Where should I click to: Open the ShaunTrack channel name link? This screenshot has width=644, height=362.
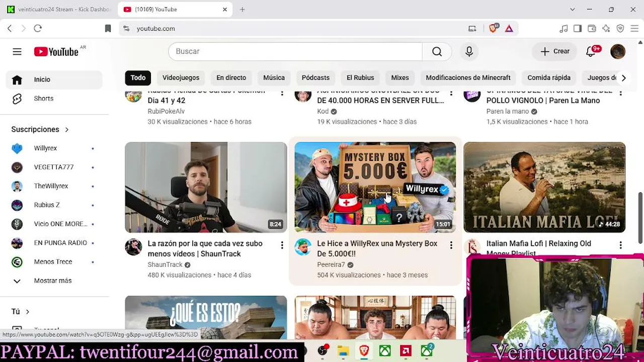tap(165, 264)
